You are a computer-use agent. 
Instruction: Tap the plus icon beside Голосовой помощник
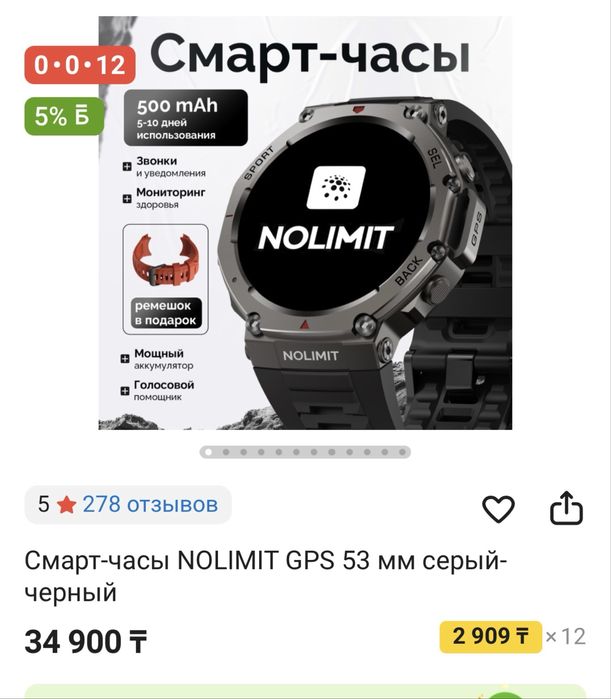point(125,391)
